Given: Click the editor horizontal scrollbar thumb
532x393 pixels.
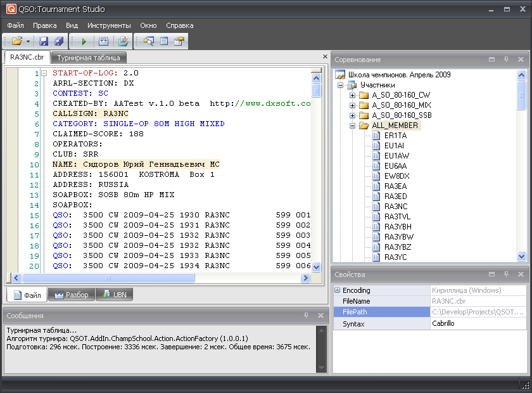Looking at the screenshot, I should click(108, 278).
